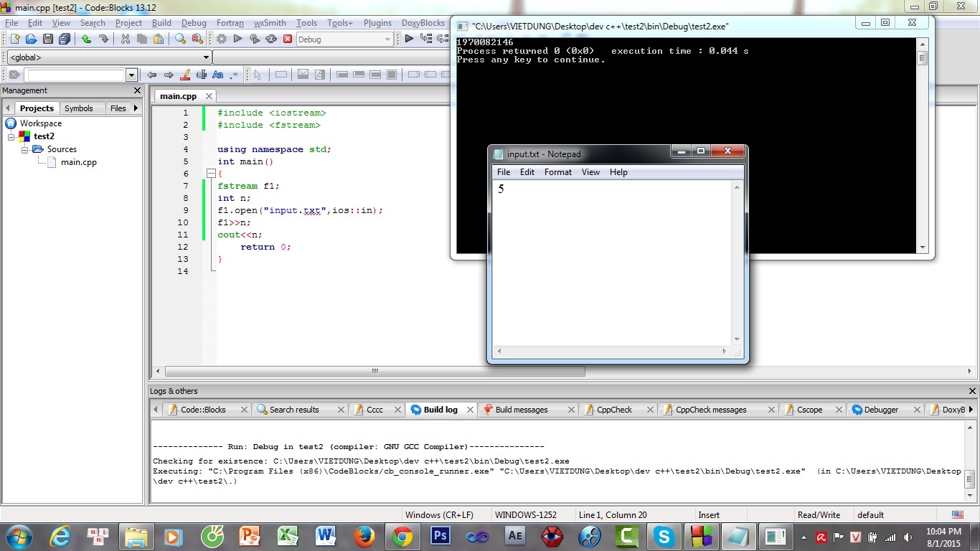Click the Save file floppy icon

tap(48, 39)
